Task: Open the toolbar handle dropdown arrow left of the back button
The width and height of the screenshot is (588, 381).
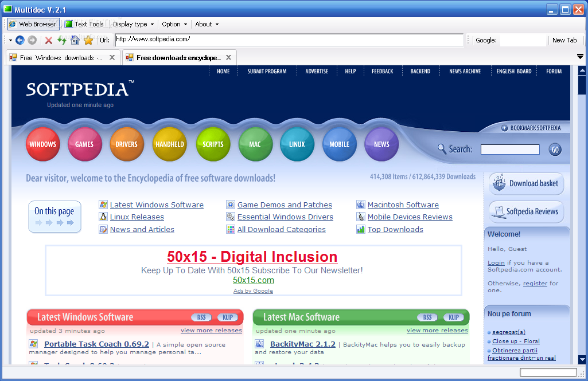Action: [x=10, y=40]
